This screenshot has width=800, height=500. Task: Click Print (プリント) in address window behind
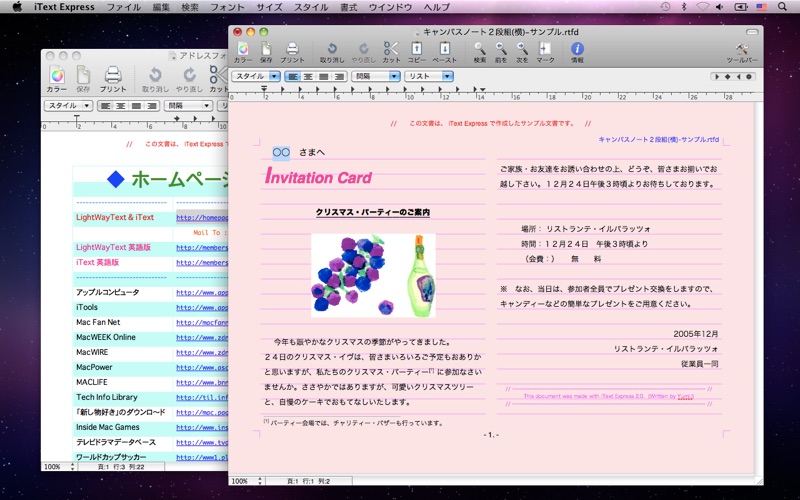coord(113,79)
